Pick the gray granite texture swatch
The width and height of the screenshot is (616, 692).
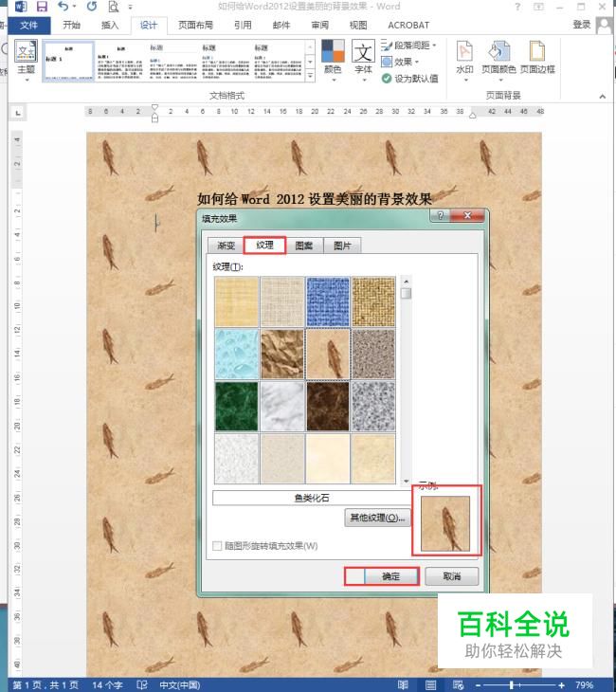pyautogui.click(x=373, y=406)
